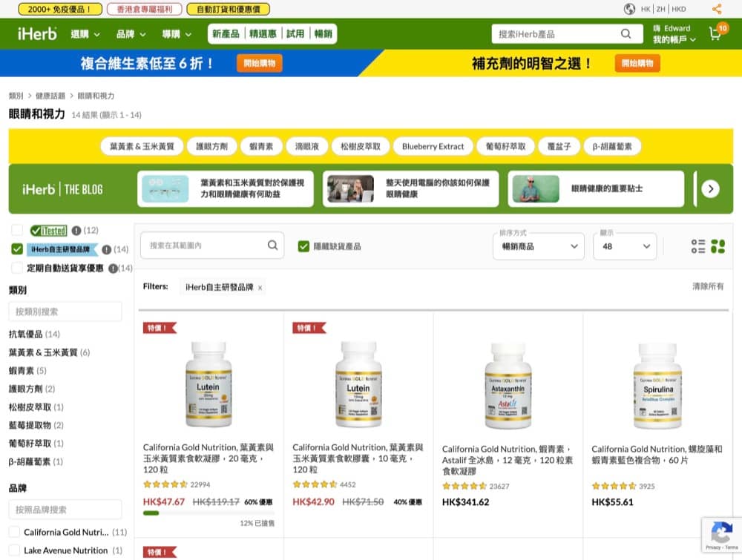This screenshot has width=742, height=560.
Task: Click the reCAPTCHA badge
Action: pyautogui.click(x=722, y=535)
